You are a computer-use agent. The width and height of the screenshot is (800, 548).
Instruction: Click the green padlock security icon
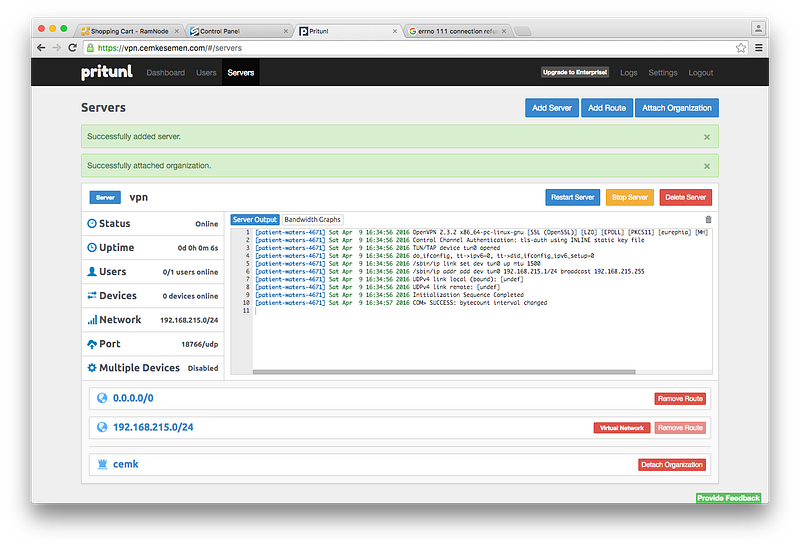click(x=90, y=48)
